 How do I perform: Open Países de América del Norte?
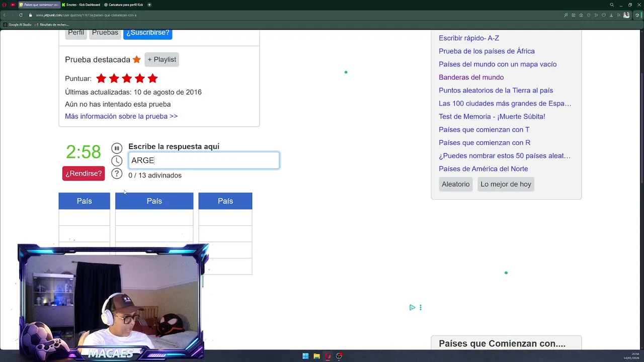coord(484,169)
